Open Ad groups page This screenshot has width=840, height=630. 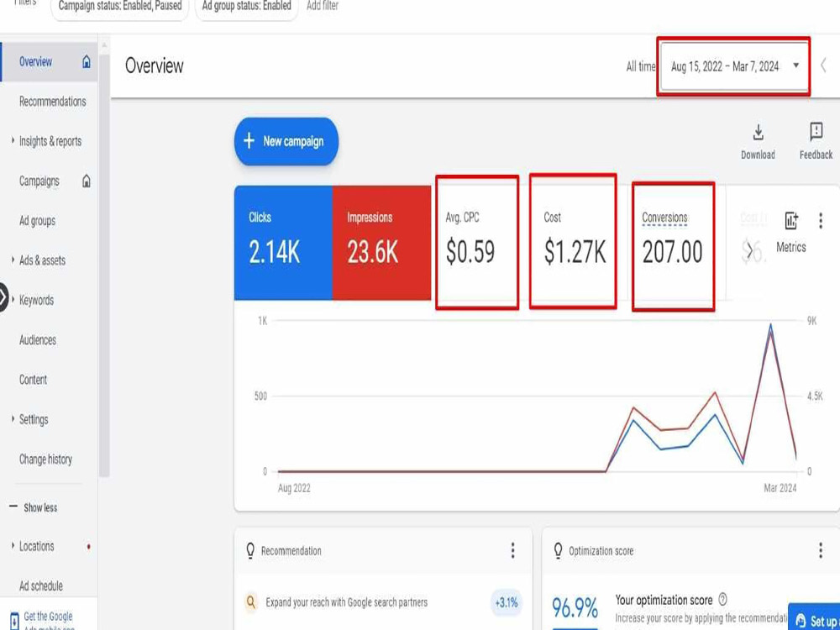click(x=37, y=221)
